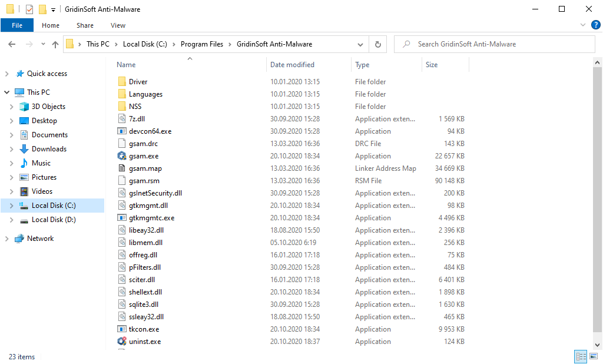Open the Help question mark icon
Image resolution: width=603 pixels, height=364 pixels.
(595, 25)
